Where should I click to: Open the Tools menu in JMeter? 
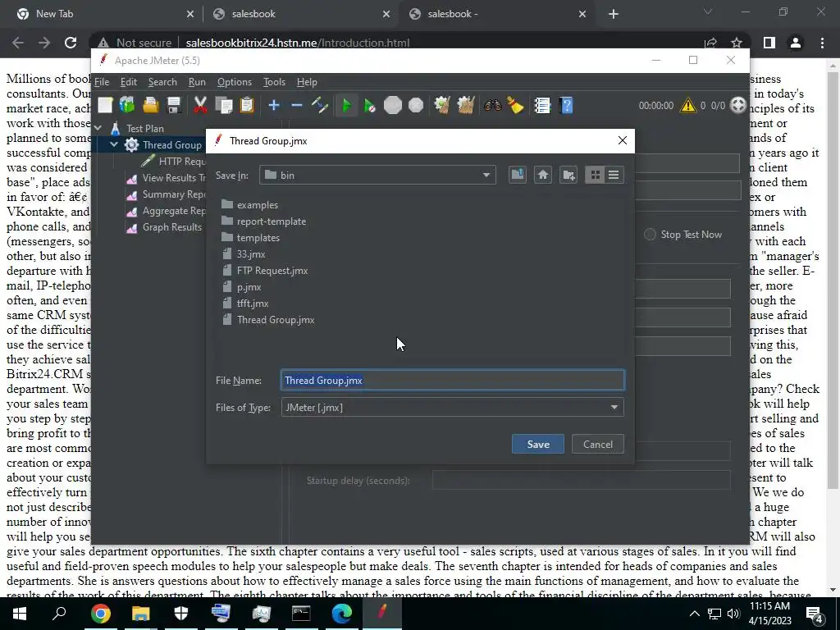pos(274,82)
